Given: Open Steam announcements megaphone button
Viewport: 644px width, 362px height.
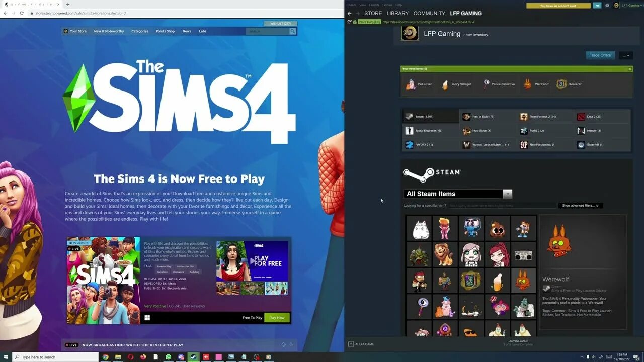Looking at the screenshot, I should pyautogui.click(x=597, y=6).
